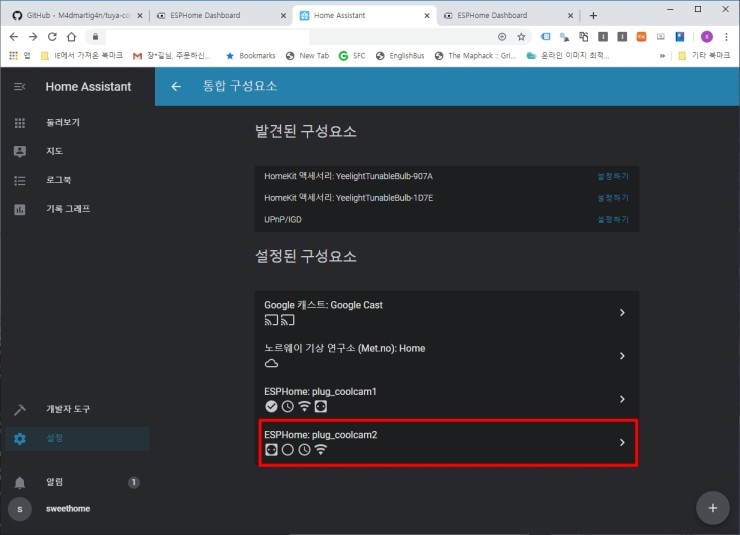Screen dimensions: 740x535
Task: Expand the Google Cast integration chevron
Action: tap(622, 313)
